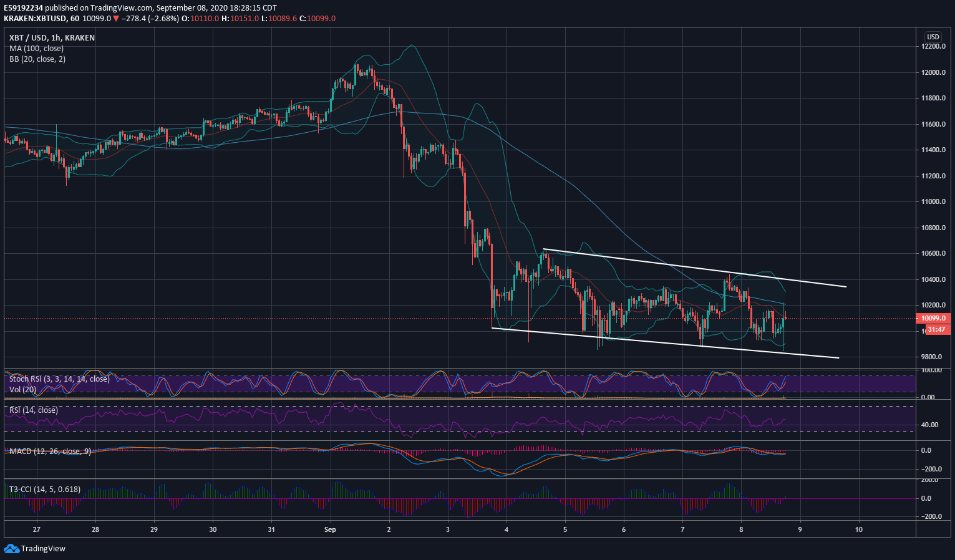Click the Sep label on the time axis
The image size is (955, 560).
click(x=330, y=530)
